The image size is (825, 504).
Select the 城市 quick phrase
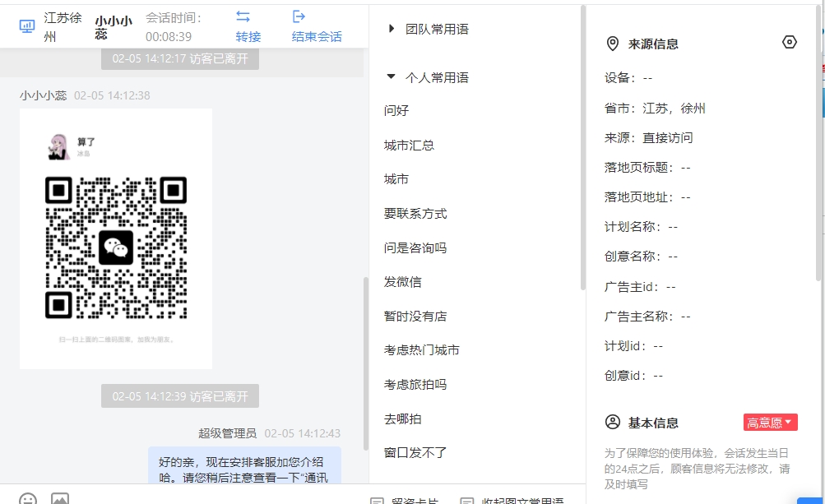pyautogui.click(x=396, y=179)
